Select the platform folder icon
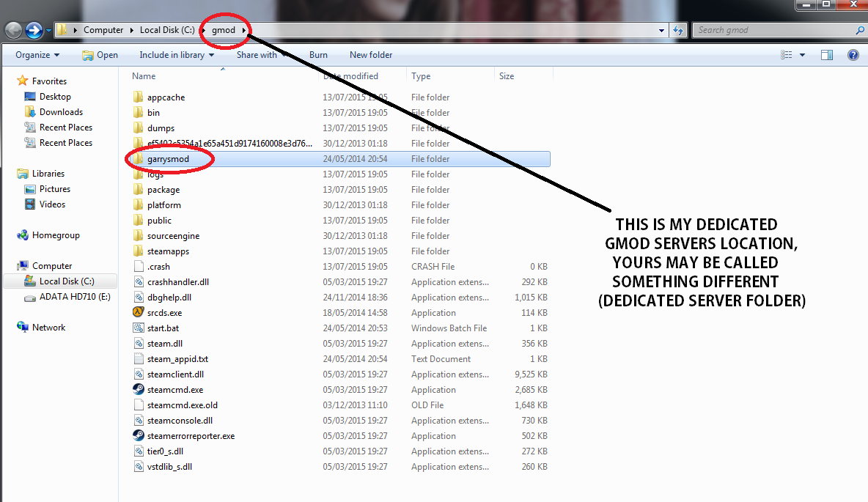The image size is (868, 502). pos(139,204)
